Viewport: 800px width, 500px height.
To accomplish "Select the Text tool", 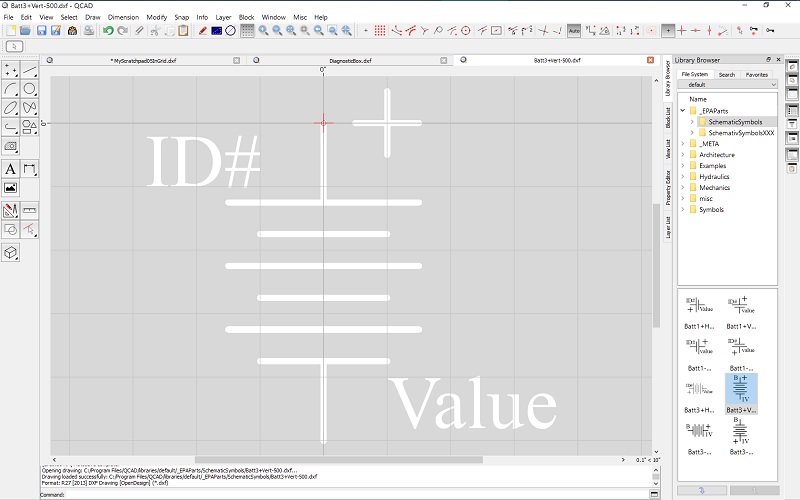I will tap(11, 169).
